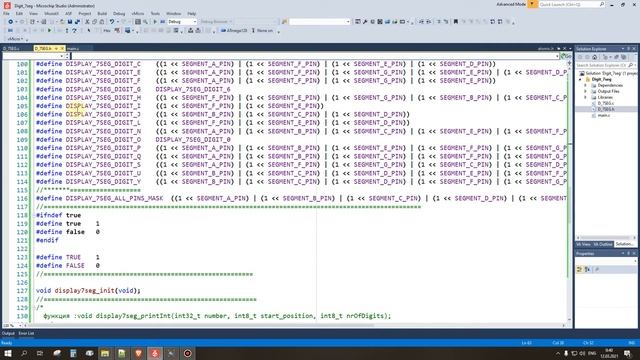Click the Quick Launch magnifier icon

click(602, 4)
